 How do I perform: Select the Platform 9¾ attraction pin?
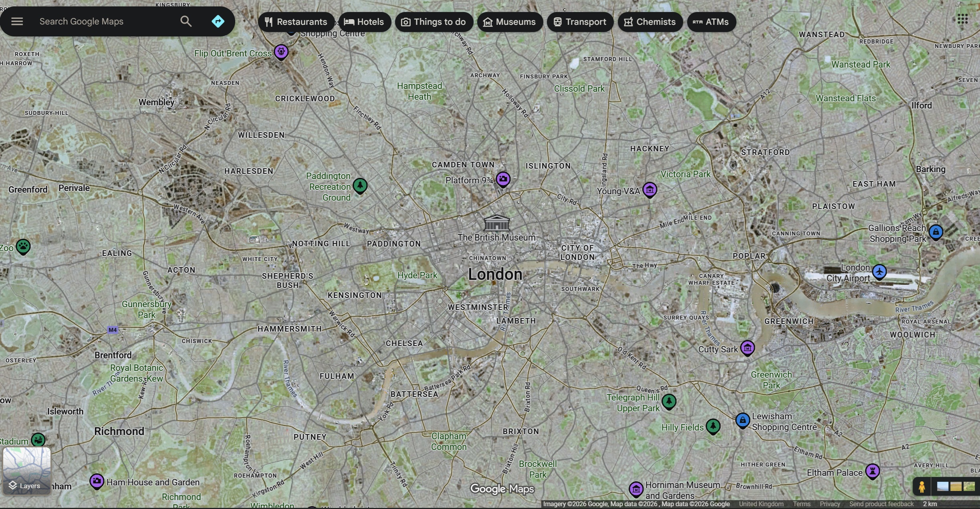pyautogui.click(x=503, y=179)
